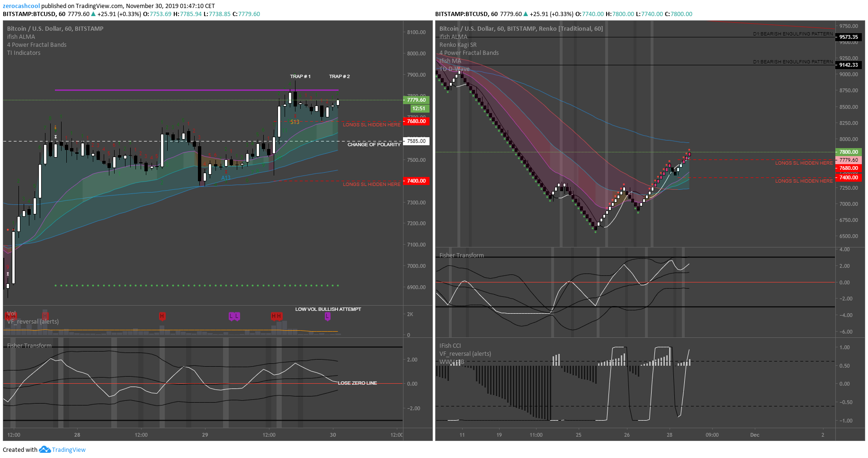This screenshot has width=868, height=458.
Task: Select the 'ifish ALMA' indicator label on left chart
Action: (21, 36)
